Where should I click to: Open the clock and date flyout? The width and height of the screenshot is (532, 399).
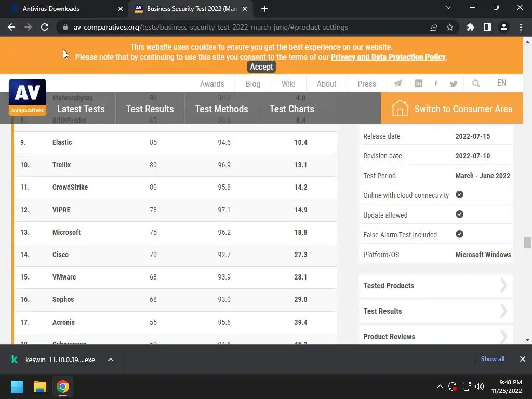point(507,387)
